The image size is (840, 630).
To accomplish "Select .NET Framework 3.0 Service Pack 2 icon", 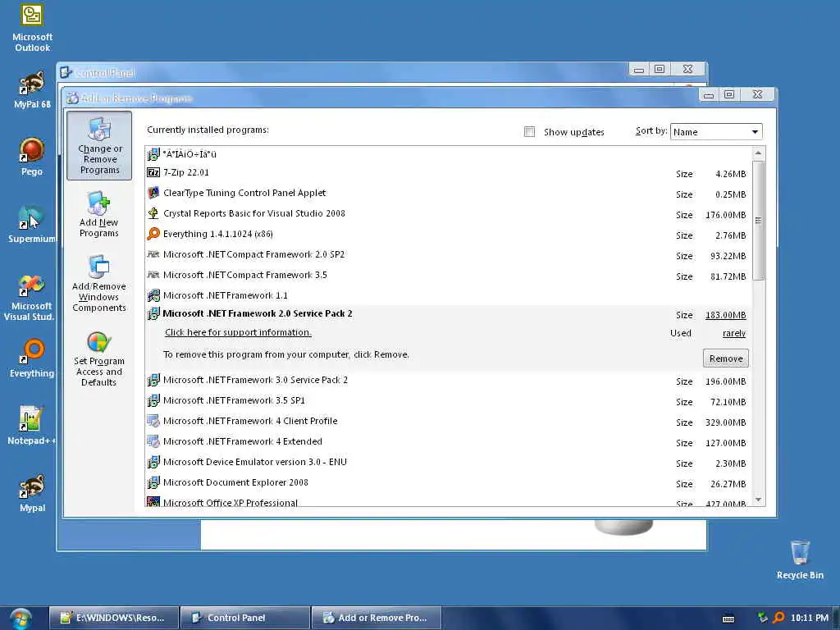I will 153,380.
